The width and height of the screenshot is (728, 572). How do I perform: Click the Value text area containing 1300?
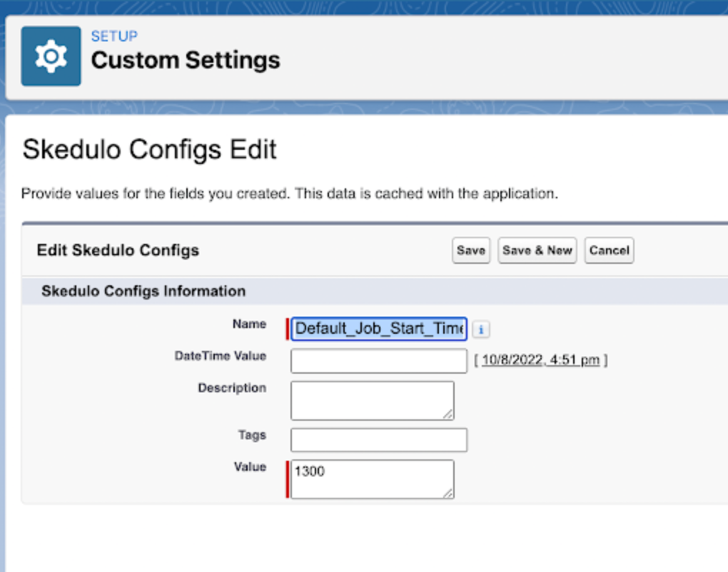click(372, 479)
